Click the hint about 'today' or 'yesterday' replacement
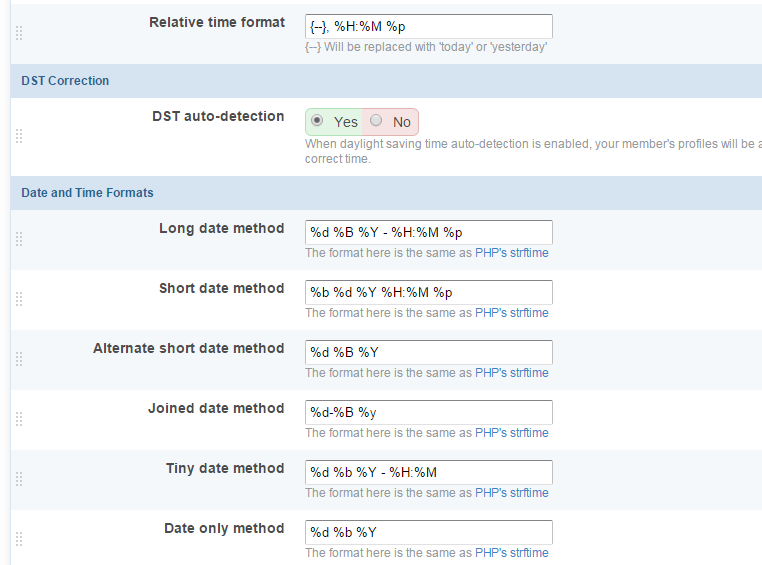The width and height of the screenshot is (762, 565). [426, 47]
